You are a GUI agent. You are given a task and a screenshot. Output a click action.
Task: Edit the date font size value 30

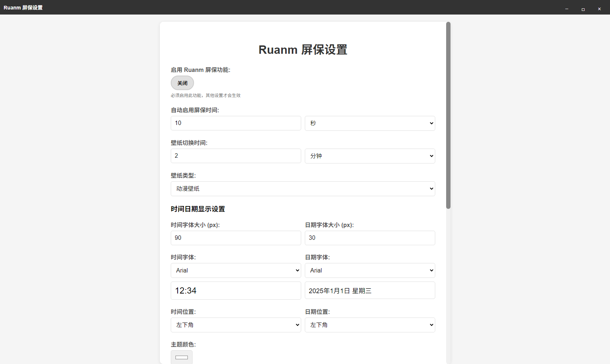click(x=369, y=238)
